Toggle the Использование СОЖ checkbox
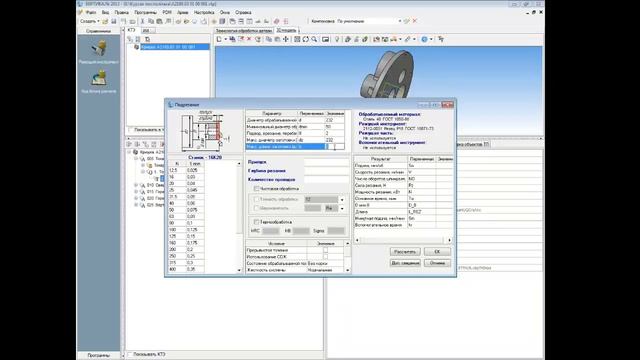The width and height of the screenshot is (640, 360). (325, 257)
